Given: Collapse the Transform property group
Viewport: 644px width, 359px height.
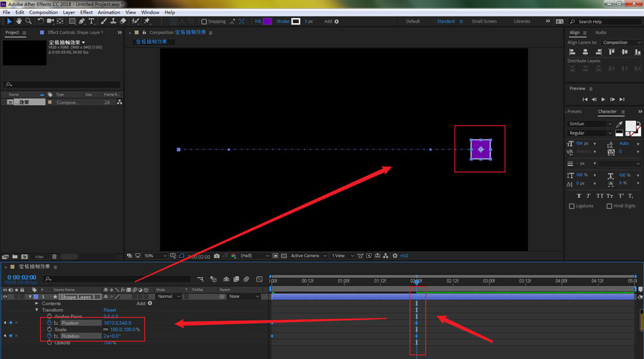Looking at the screenshot, I should click(38, 310).
